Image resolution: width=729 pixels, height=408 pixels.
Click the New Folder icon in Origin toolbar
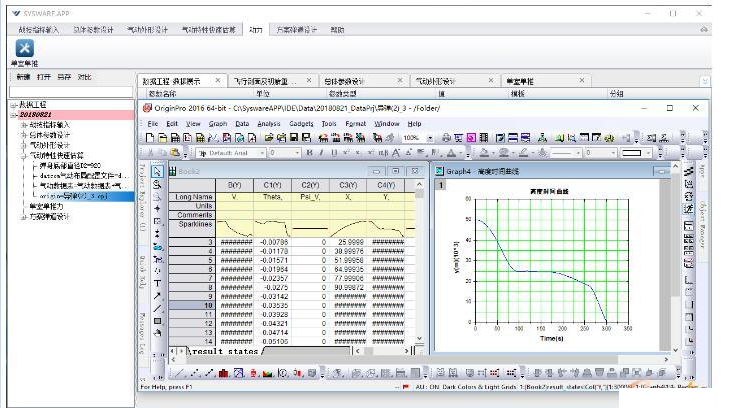[163, 138]
